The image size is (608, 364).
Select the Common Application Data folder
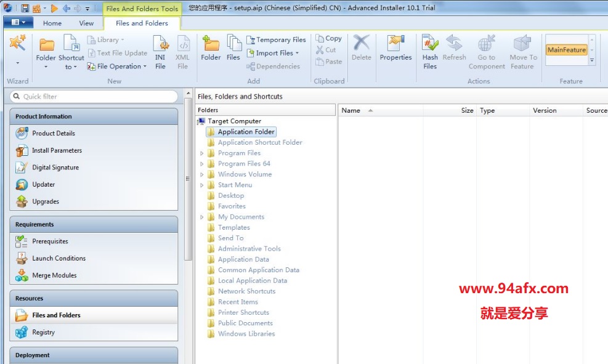pos(253,270)
